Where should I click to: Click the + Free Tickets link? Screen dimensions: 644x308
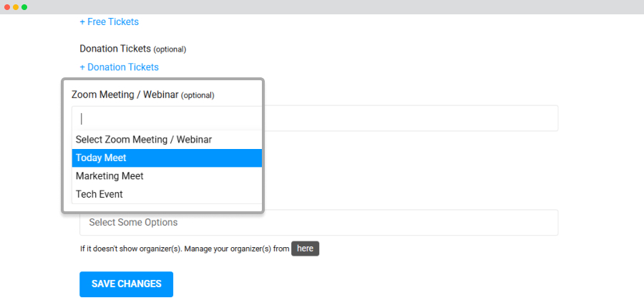[109, 21]
